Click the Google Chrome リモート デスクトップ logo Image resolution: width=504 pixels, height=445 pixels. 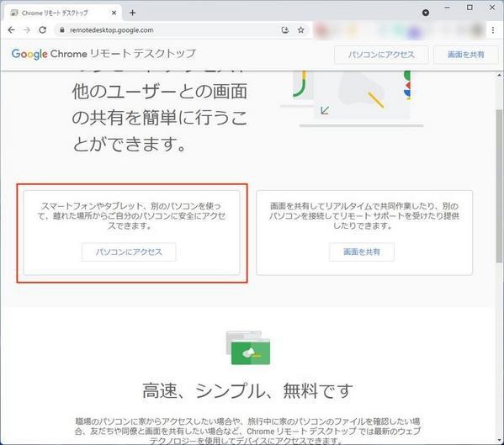coord(103,54)
